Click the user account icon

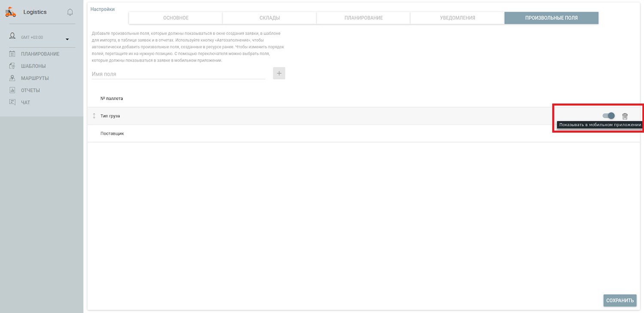(12, 36)
